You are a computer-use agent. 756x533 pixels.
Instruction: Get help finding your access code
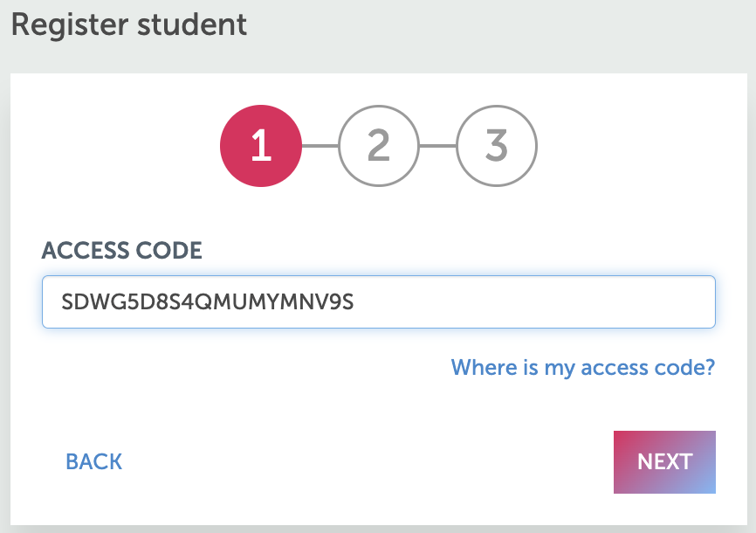pyautogui.click(x=582, y=367)
